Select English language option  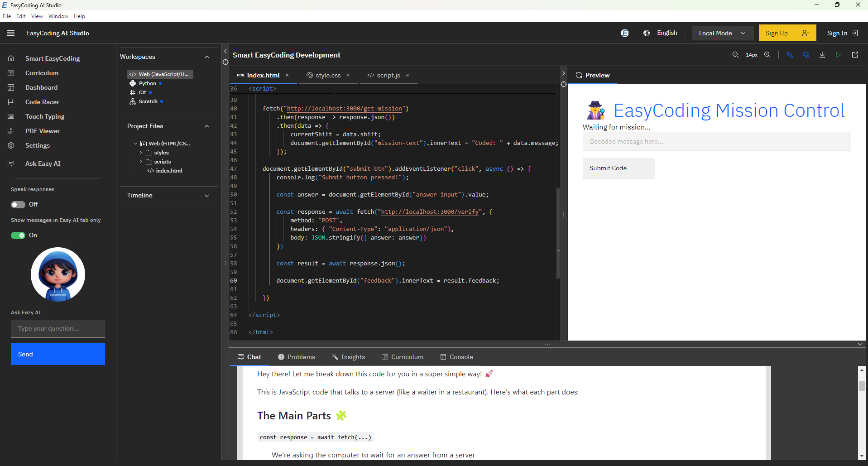(667, 33)
